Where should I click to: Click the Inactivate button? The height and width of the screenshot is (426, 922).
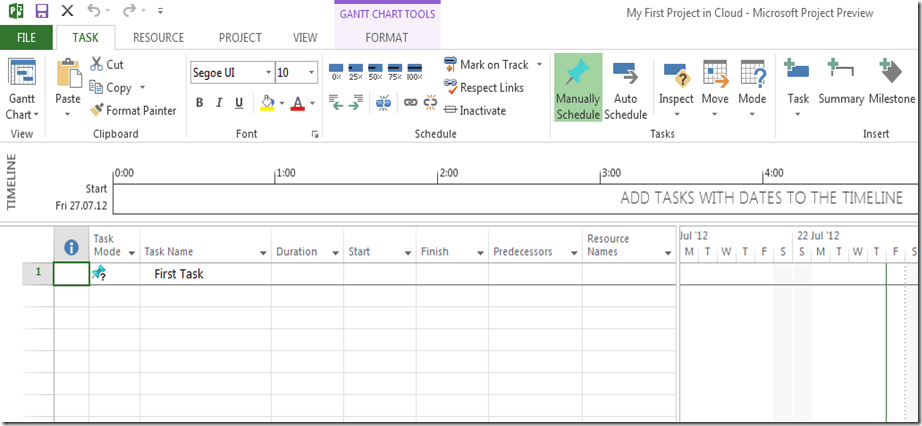point(475,111)
